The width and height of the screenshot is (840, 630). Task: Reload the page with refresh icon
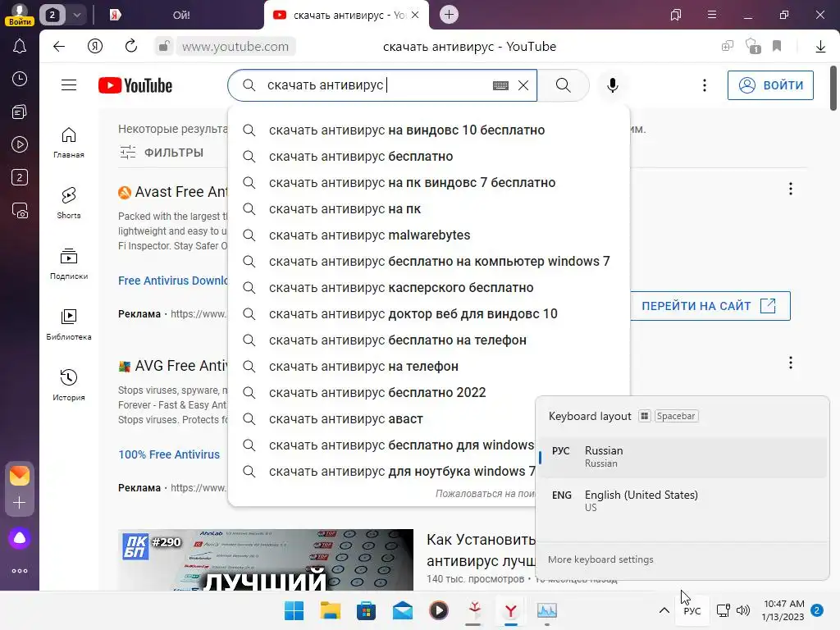[x=130, y=46]
